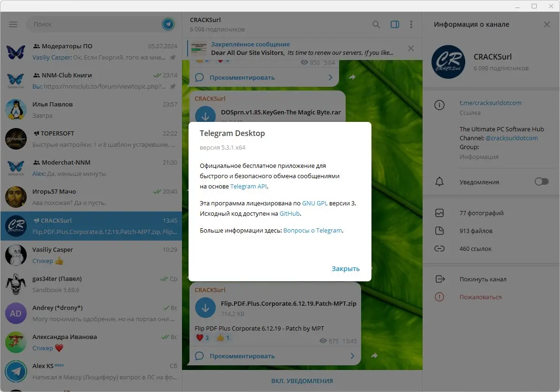Download Flip.PDF.Plus.Corporate patch zip

pyautogui.click(x=205, y=308)
